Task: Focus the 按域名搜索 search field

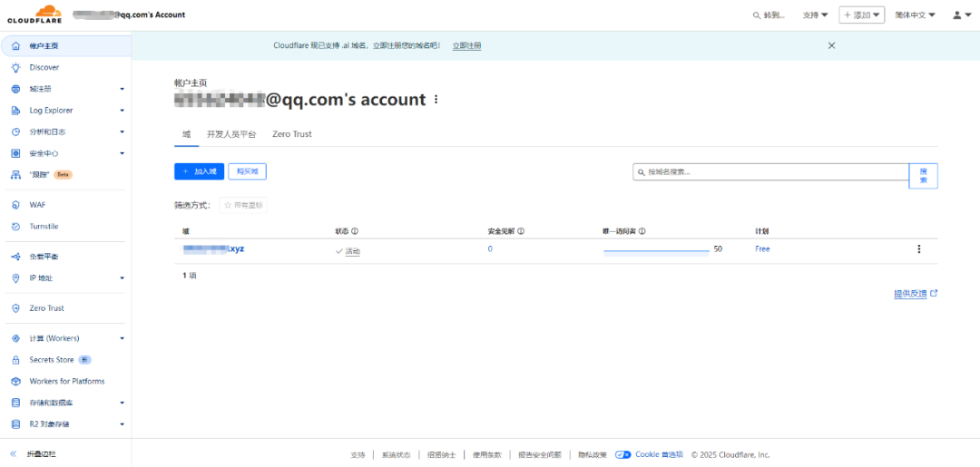Action: 770,171
